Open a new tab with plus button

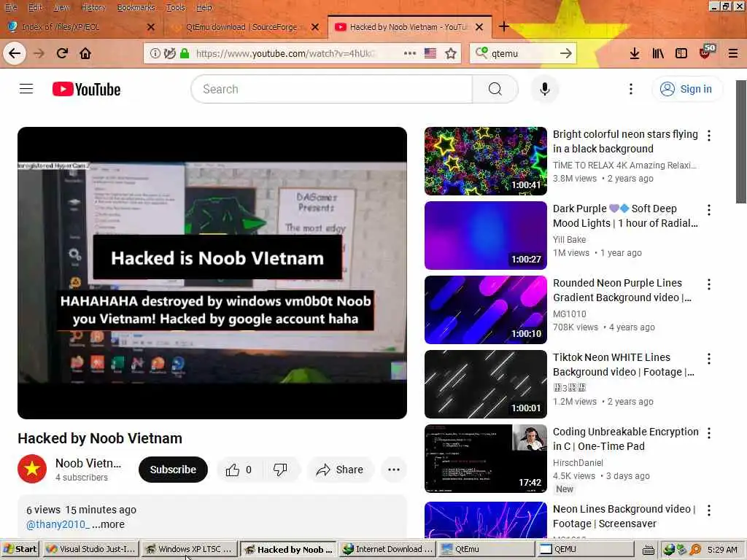point(503,27)
